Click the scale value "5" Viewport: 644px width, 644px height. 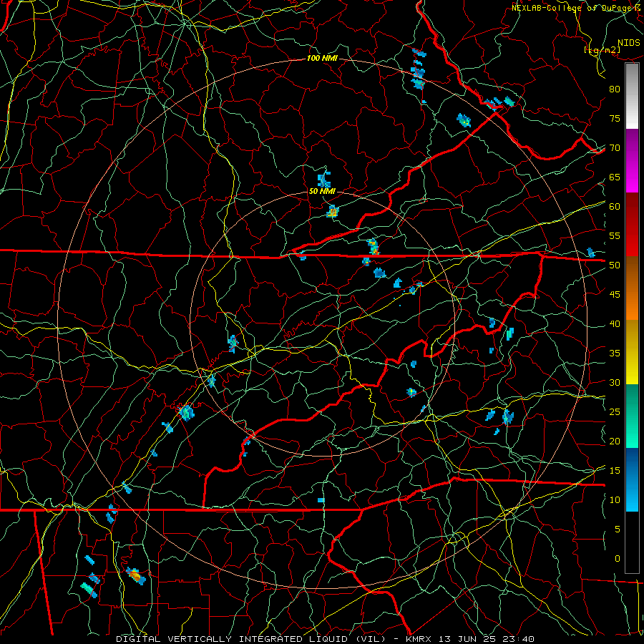pyautogui.click(x=618, y=530)
